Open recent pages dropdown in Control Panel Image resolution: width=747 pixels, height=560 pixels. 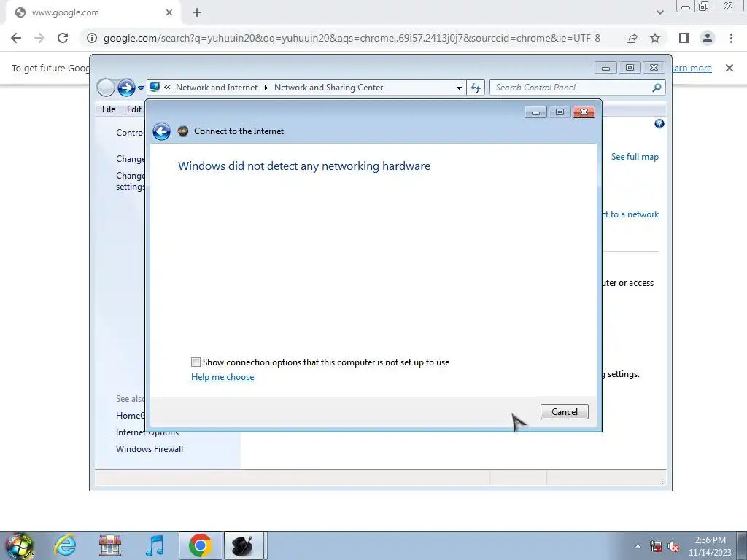tap(141, 87)
